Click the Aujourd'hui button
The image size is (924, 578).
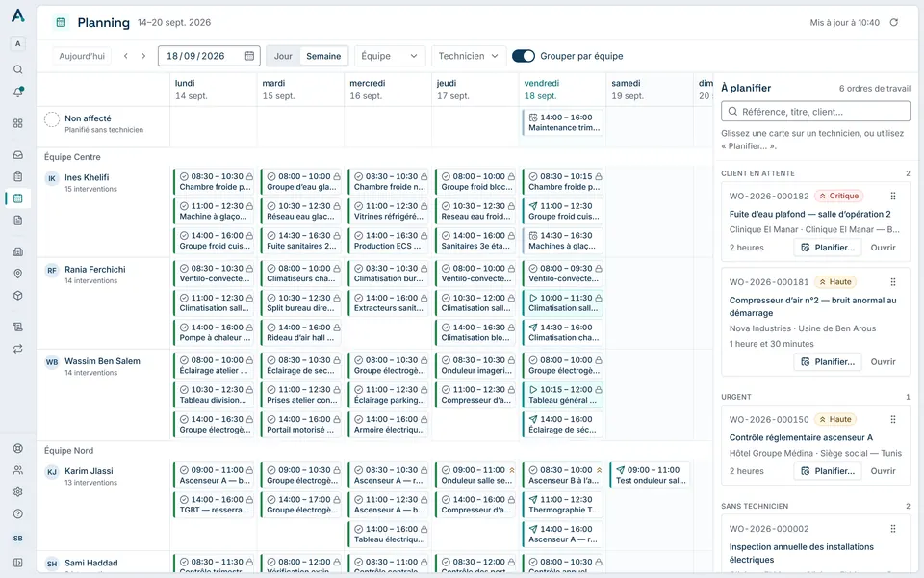(x=82, y=56)
